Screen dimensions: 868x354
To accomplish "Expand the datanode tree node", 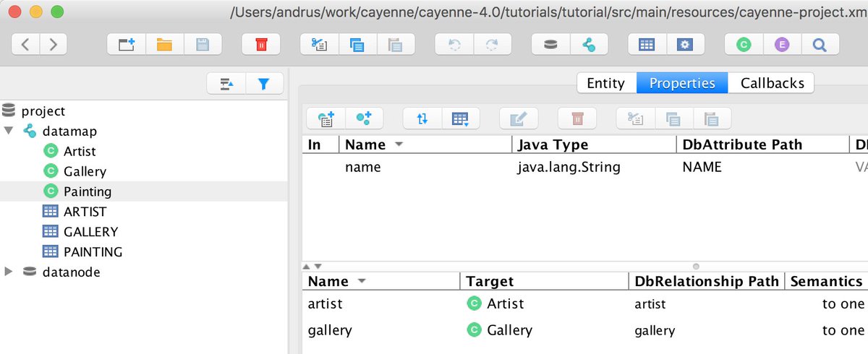I will 9,272.
